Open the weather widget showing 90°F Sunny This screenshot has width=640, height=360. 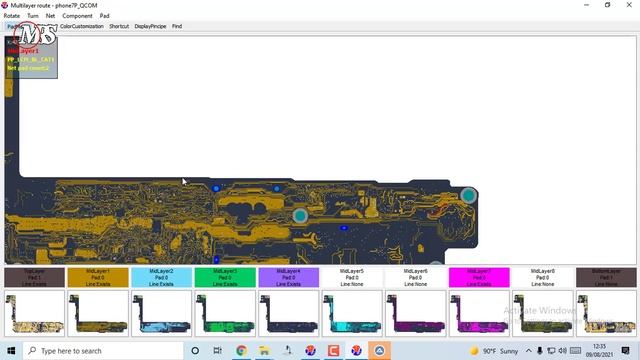(494, 351)
